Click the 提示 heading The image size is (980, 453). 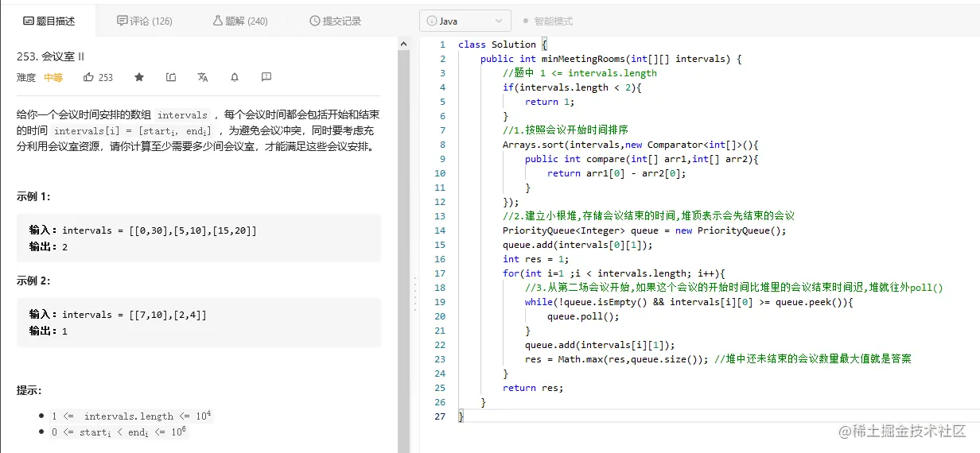(29, 391)
